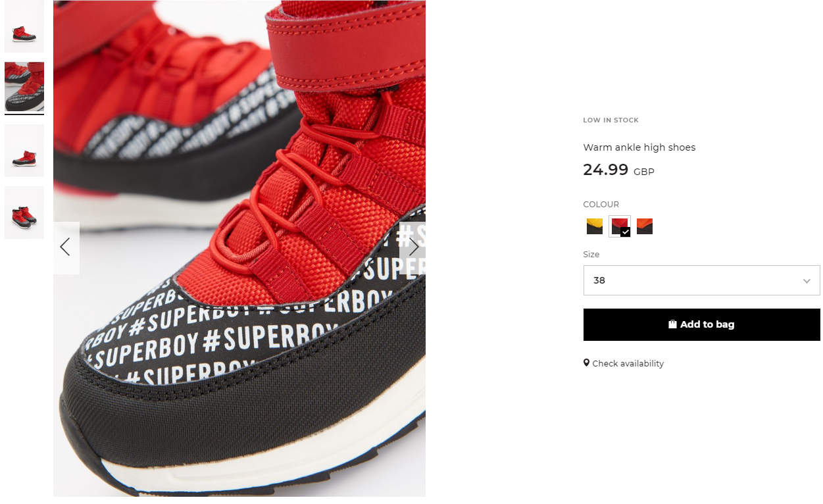823x504 pixels.
Task: Click the large main shoe image
Action: (x=239, y=248)
